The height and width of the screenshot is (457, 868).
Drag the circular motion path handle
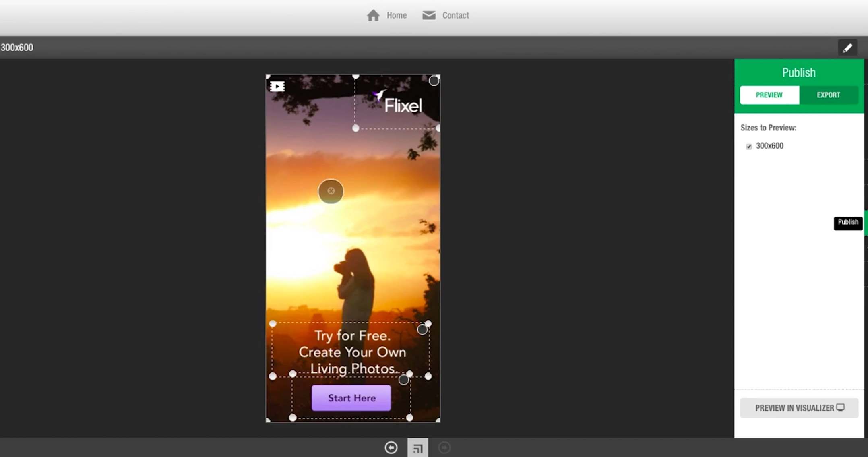tap(331, 190)
